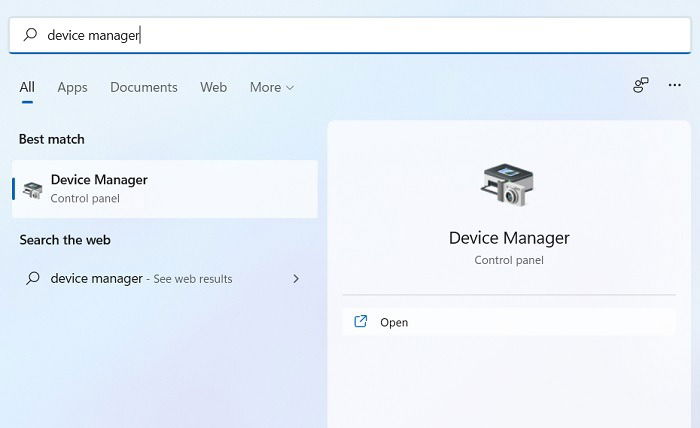Click the search magnifier icon in search box
The width and height of the screenshot is (700, 428).
click(x=30, y=34)
